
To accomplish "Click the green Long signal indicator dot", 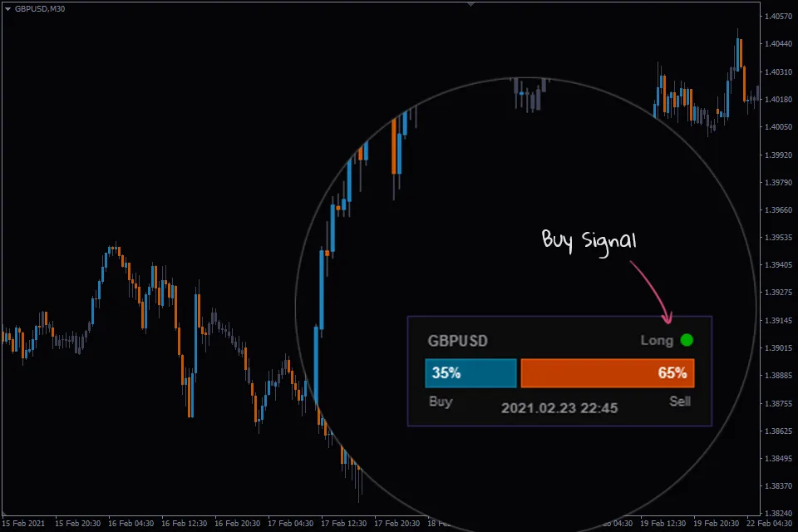I will pos(687,340).
